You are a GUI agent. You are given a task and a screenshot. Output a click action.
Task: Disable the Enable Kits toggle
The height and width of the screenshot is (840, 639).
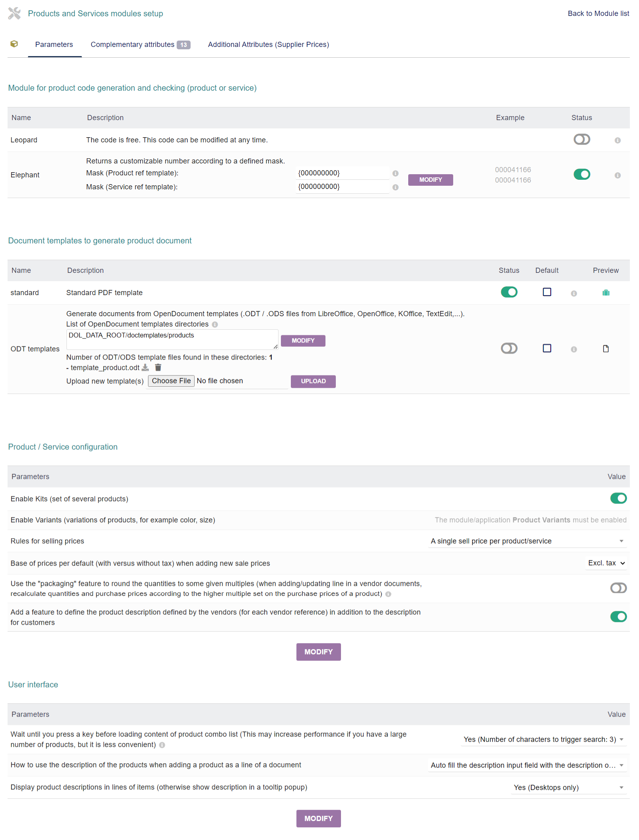618,498
